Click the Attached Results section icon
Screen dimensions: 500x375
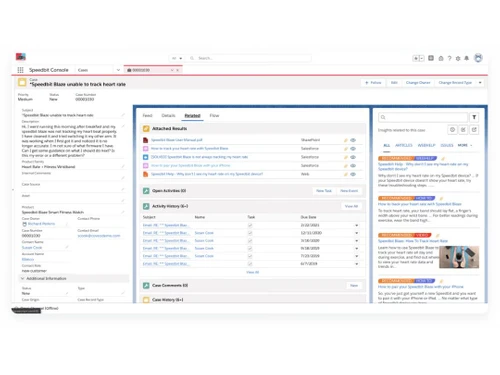pyautogui.click(x=146, y=129)
